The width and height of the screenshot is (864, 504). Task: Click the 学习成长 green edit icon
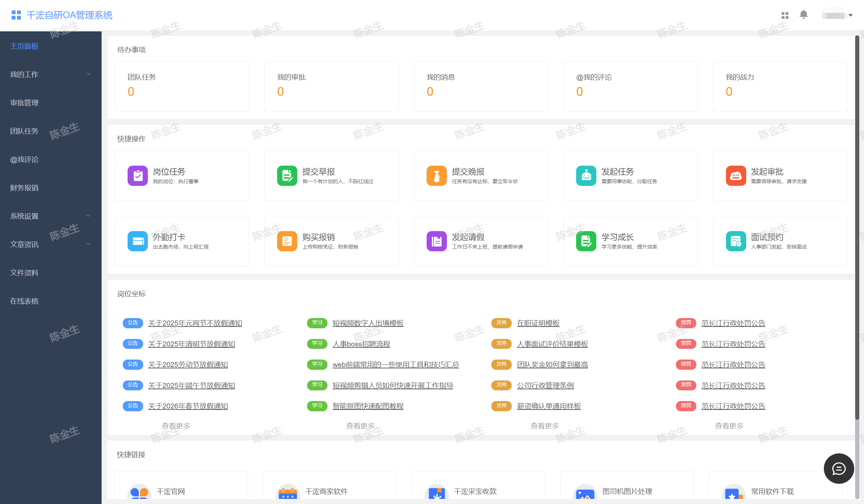pyautogui.click(x=586, y=241)
